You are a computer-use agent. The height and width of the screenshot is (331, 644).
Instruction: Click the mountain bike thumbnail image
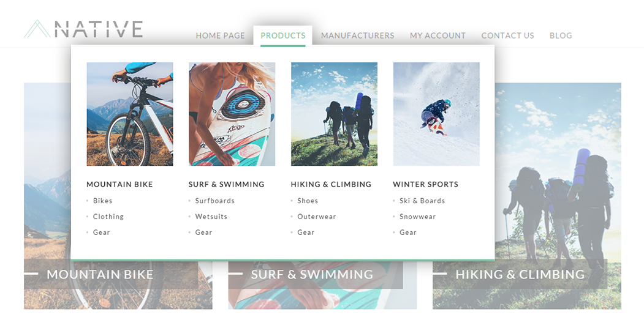click(130, 114)
